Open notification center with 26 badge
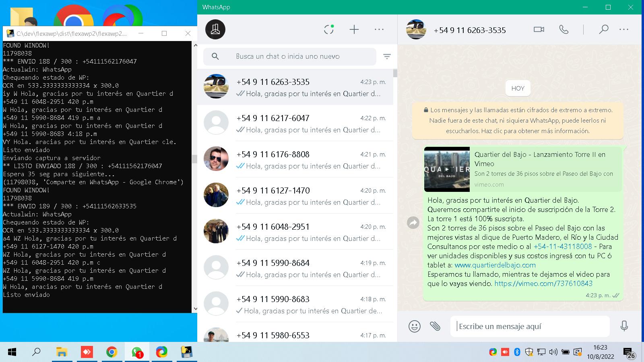The image size is (644, 362). [630, 354]
